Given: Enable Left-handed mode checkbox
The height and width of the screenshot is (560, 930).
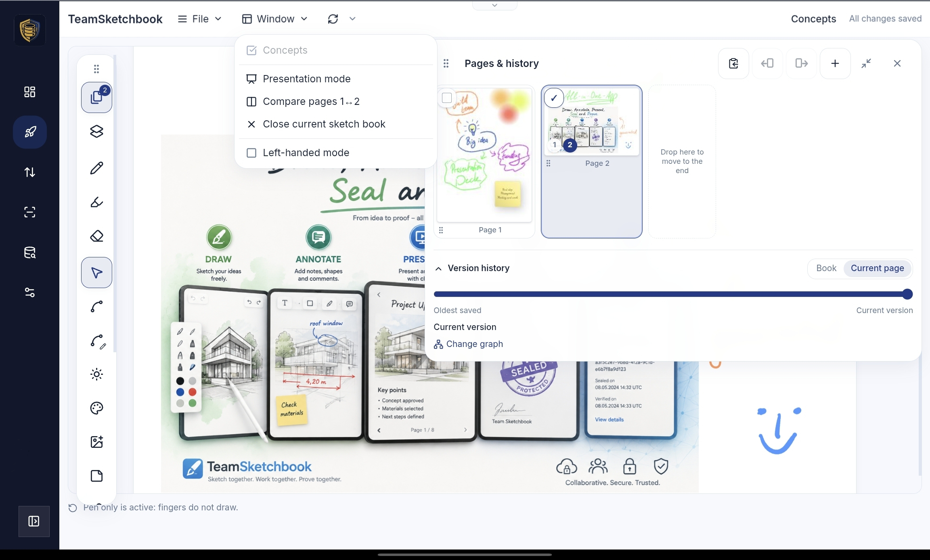Looking at the screenshot, I should pyautogui.click(x=251, y=153).
